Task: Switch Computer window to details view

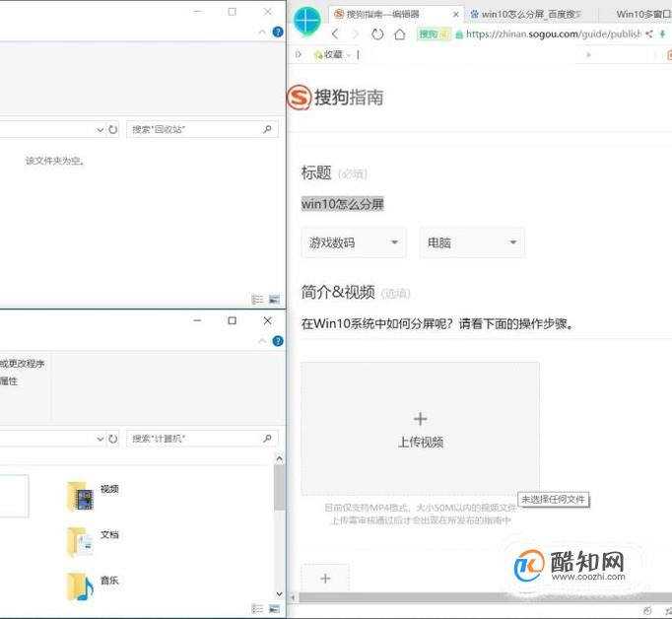Action: [257, 608]
